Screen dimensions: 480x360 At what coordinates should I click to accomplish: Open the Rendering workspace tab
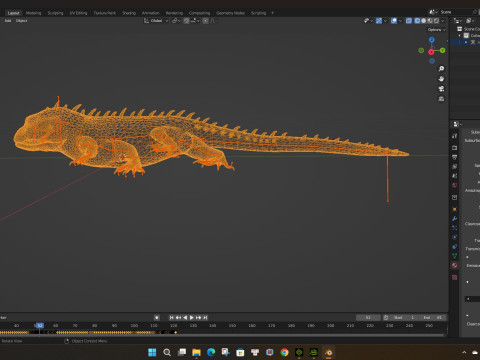click(x=174, y=13)
